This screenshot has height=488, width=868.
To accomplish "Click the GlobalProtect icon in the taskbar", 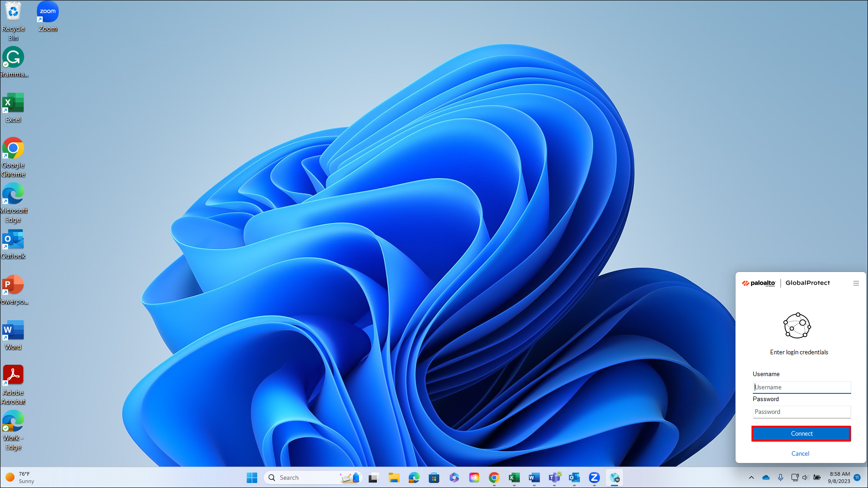I will [x=614, y=478].
